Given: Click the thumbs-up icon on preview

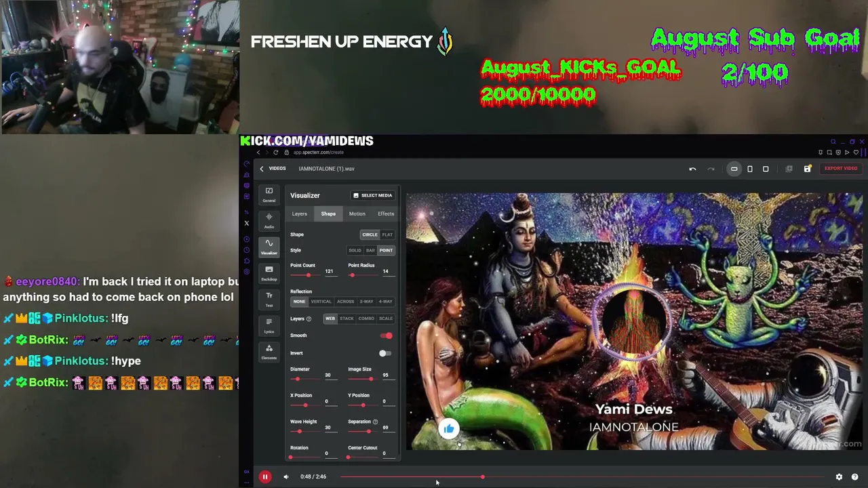Looking at the screenshot, I should point(449,428).
